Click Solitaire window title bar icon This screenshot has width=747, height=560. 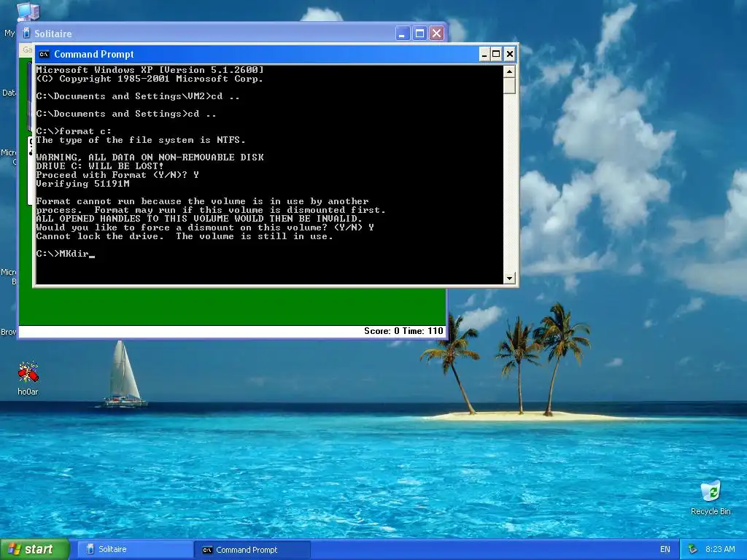pos(27,34)
